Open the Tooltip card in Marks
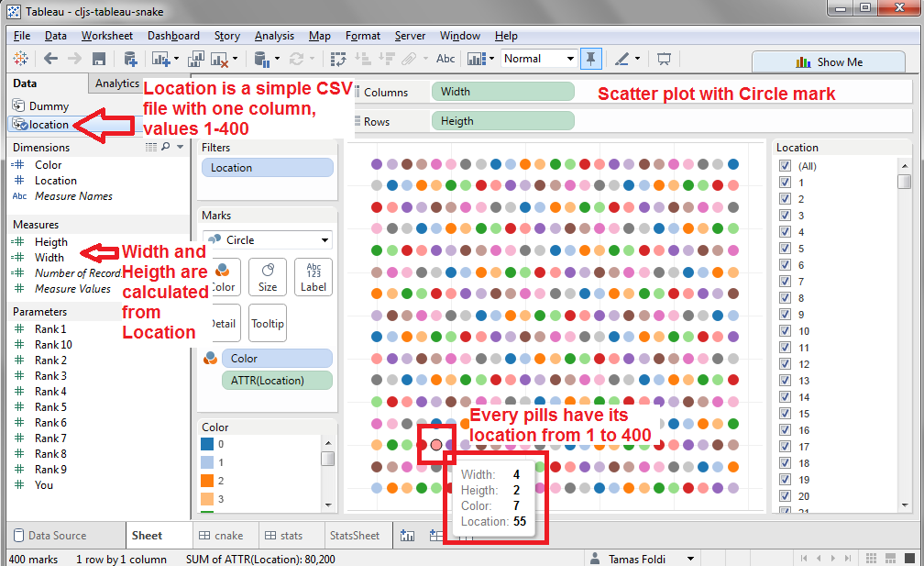Viewport: 924px width, 566px height. (x=268, y=323)
